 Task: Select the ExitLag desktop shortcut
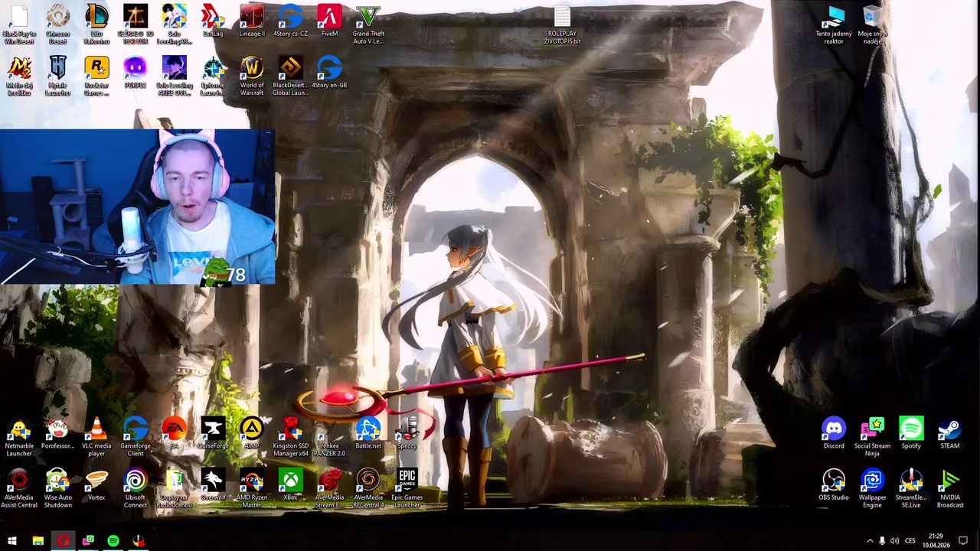pos(213,21)
